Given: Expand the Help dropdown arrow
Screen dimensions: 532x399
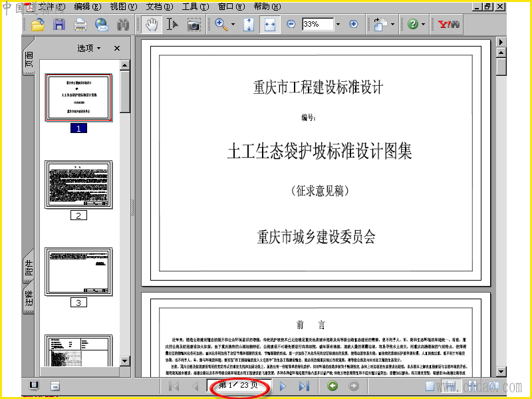Looking at the screenshot, I should 424,25.
